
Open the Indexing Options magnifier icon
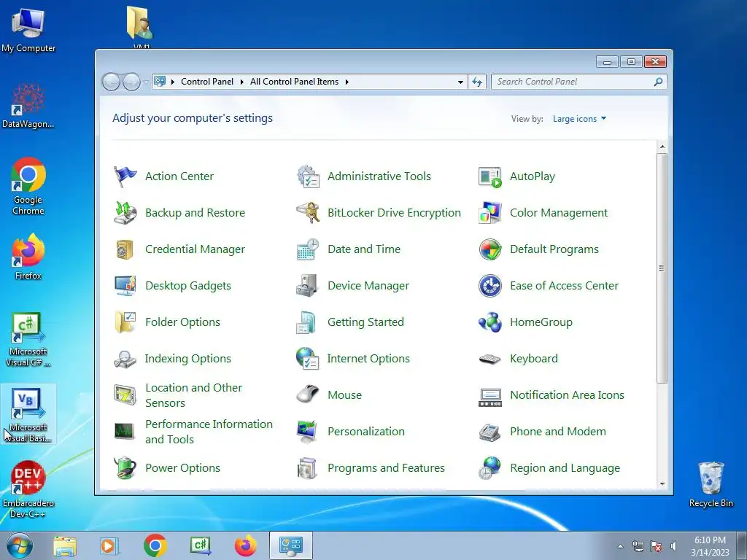[125, 359]
